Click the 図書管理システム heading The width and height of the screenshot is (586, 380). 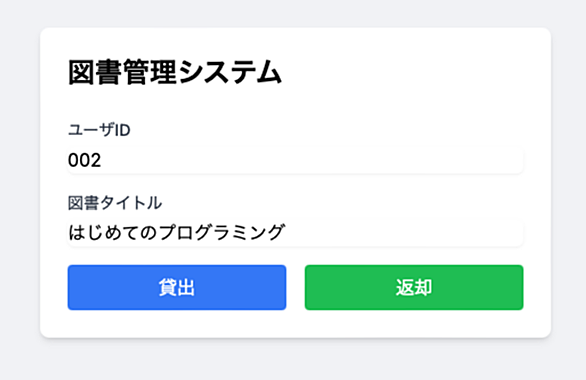175,72
